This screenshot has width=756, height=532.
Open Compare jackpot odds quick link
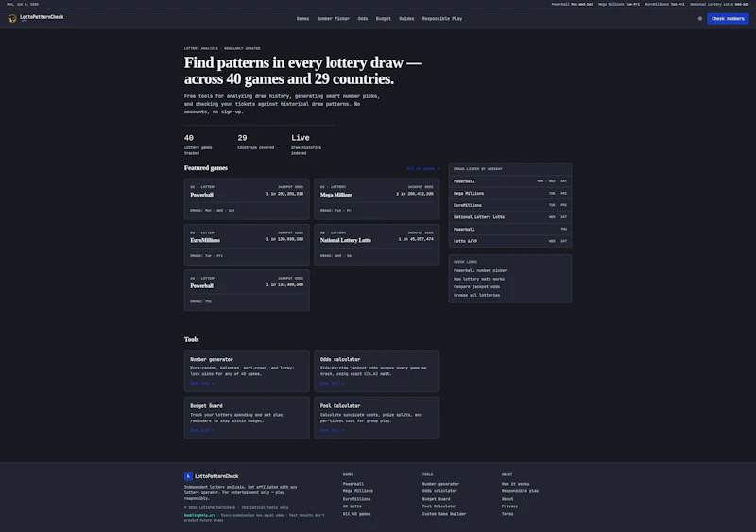click(x=476, y=287)
